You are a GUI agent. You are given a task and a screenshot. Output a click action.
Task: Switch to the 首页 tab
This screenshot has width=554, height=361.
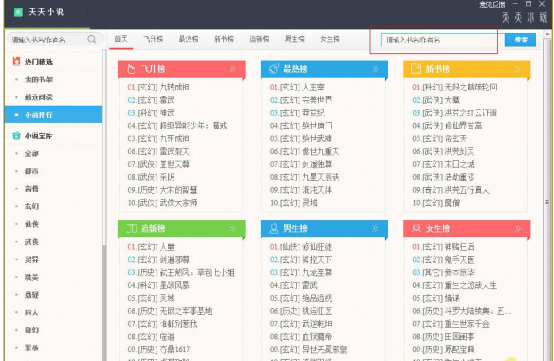121,39
